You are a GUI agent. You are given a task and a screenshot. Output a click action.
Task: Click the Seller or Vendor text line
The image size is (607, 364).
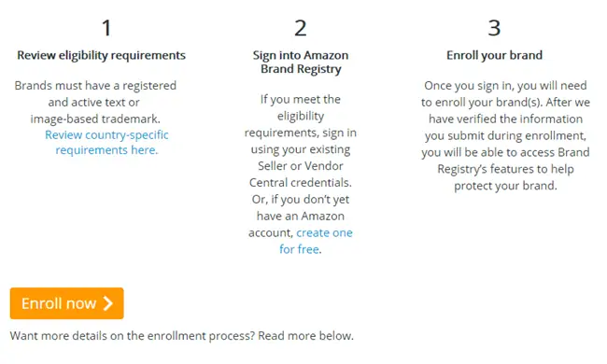(301, 166)
